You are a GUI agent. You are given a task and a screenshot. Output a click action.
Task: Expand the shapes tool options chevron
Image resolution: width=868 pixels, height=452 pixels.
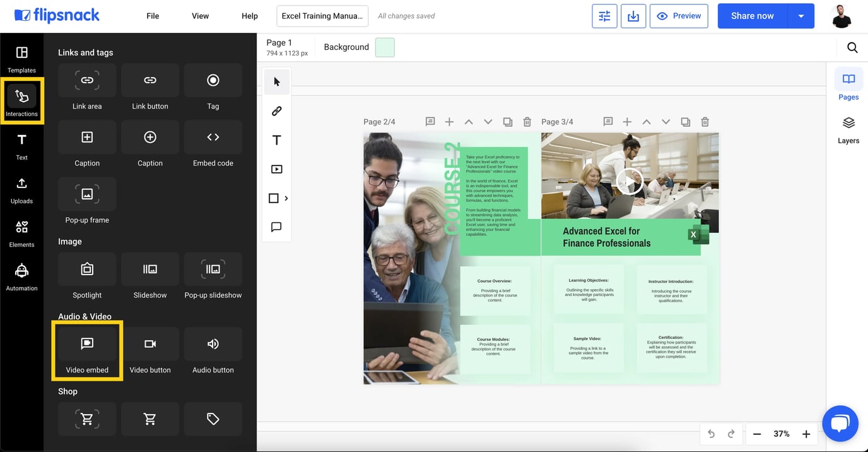point(284,198)
